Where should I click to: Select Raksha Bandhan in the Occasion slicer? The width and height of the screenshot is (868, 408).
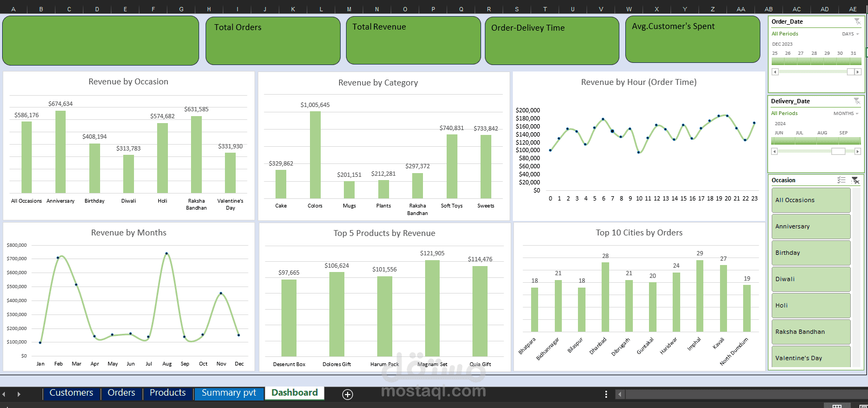pos(811,332)
